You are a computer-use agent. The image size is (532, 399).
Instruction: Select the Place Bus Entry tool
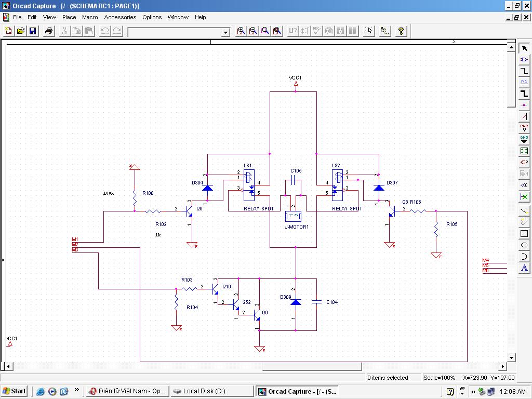pyautogui.click(x=524, y=117)
